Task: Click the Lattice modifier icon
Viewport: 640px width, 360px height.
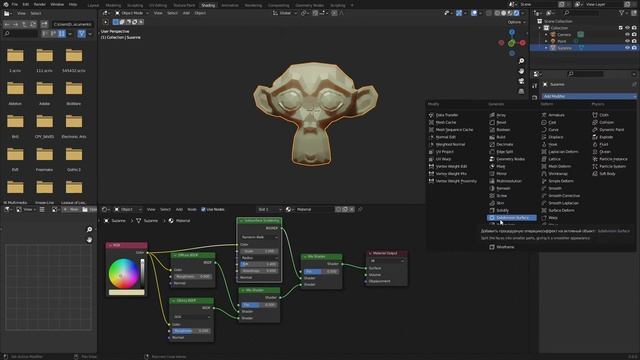Action: [x=544, y=159]
